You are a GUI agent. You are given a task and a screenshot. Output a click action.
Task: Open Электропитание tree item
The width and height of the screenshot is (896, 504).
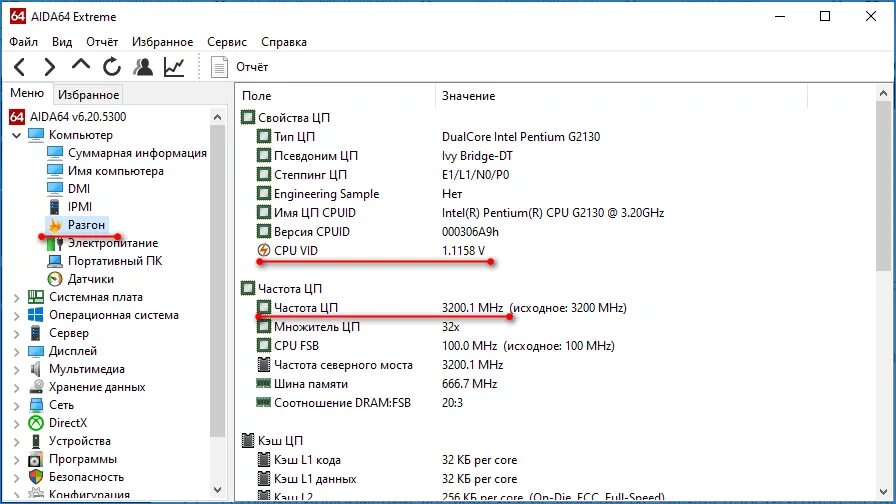point(113,243)
